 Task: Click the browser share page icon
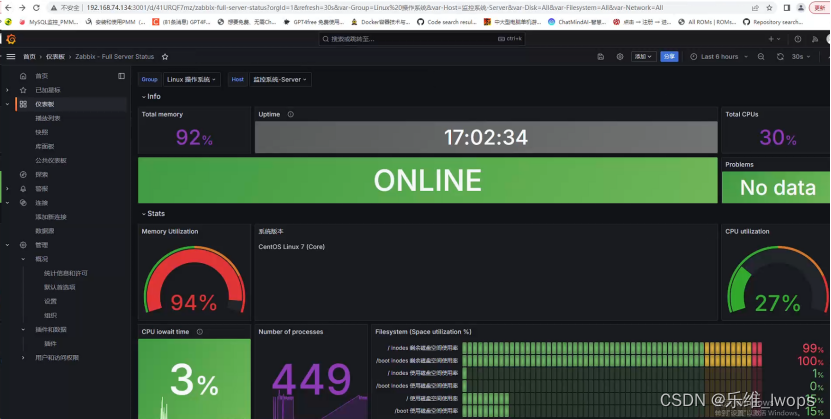(x=755, y=7)
